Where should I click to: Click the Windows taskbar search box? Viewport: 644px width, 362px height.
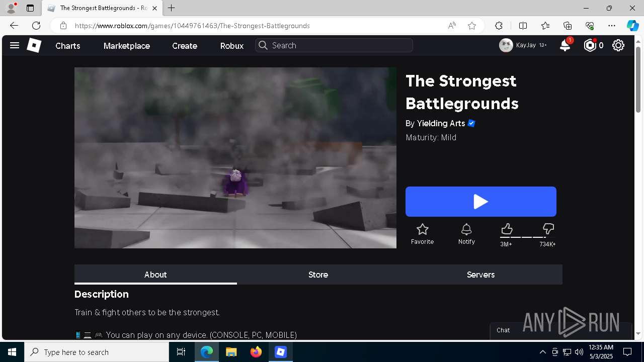pos(97,352)
